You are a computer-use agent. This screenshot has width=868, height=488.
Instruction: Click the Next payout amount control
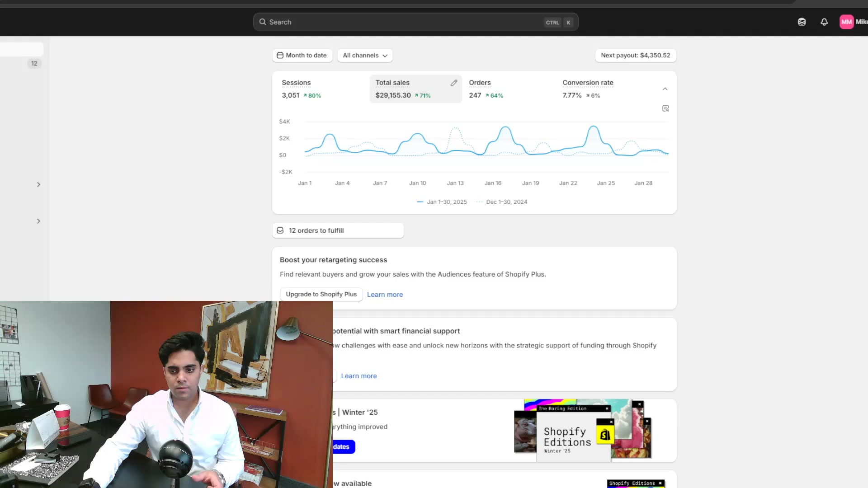[635, 55]
